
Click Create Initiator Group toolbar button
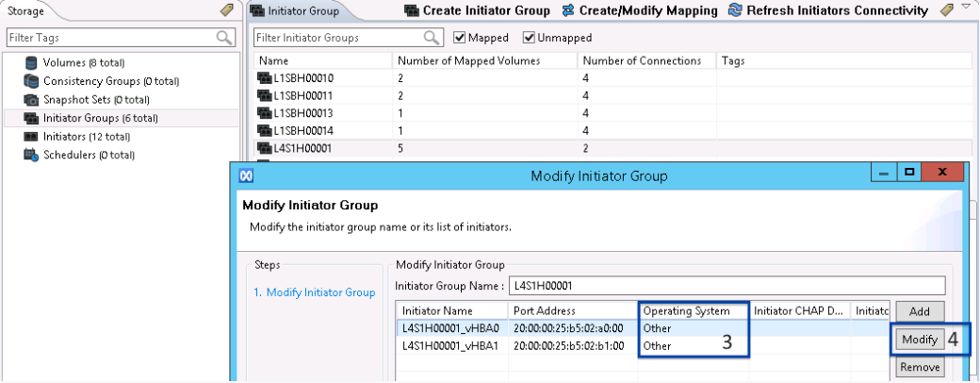coord(476,10)
